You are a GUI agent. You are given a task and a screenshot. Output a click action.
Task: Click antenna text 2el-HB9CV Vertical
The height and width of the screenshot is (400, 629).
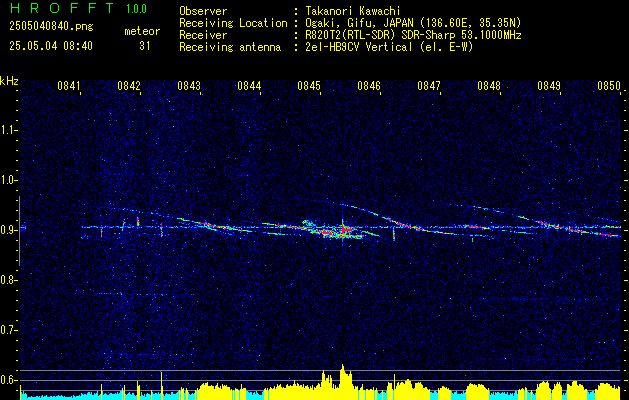click(x=359, y=47)
